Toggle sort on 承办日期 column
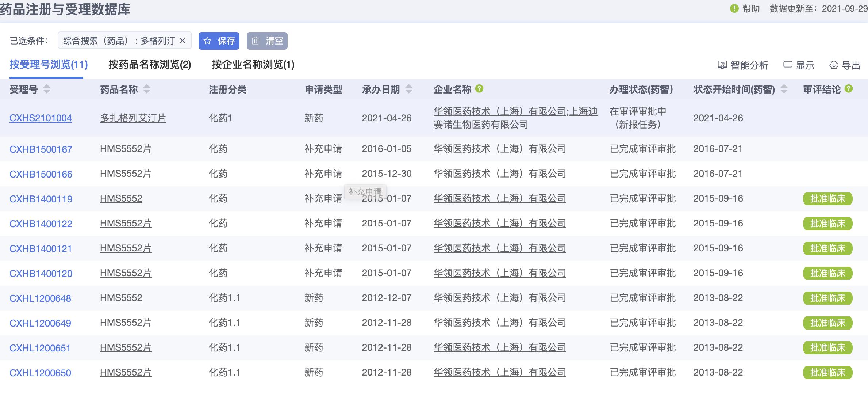Image resolution: width=868 pixels, height=396 pixels. [409, 89]
